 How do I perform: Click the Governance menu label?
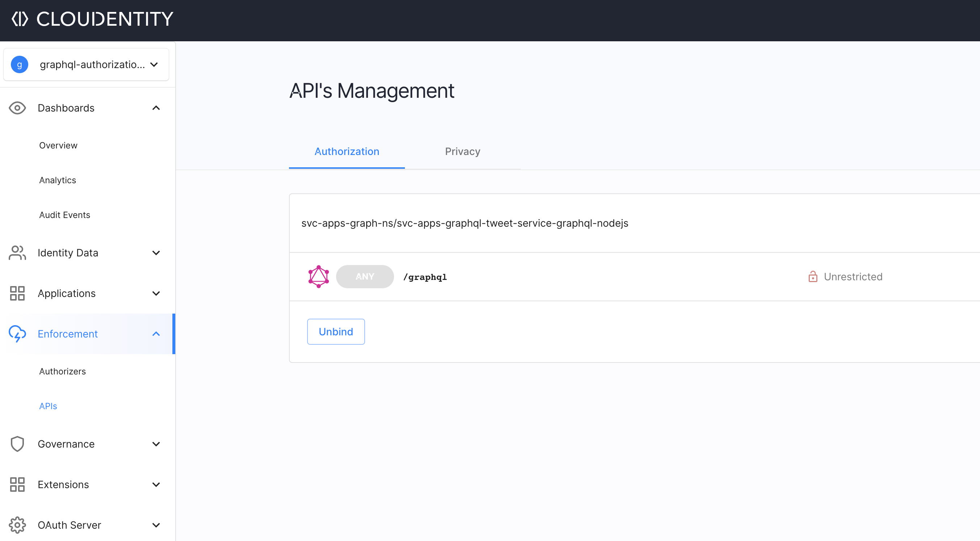tap(66, 444)
